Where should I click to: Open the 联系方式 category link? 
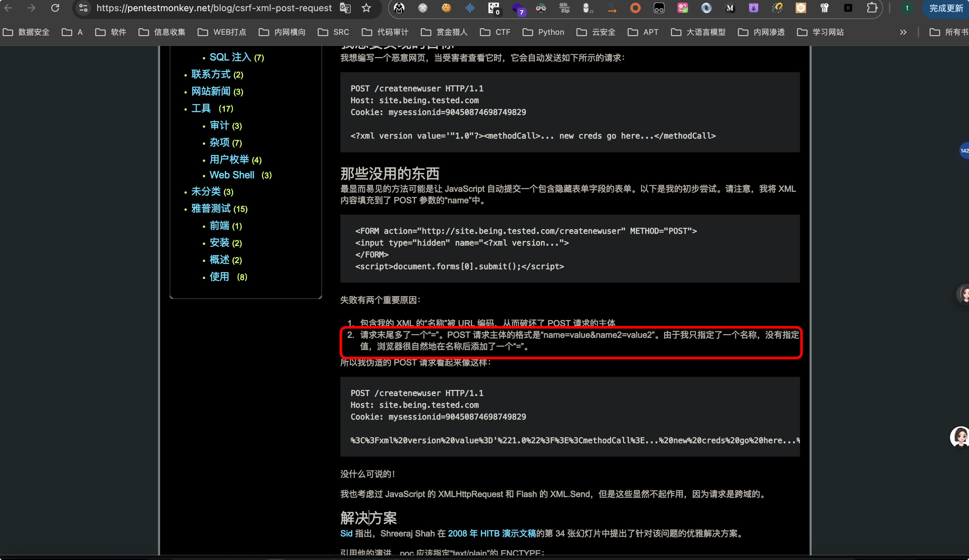pyautogui.click(x=211, y=74)
